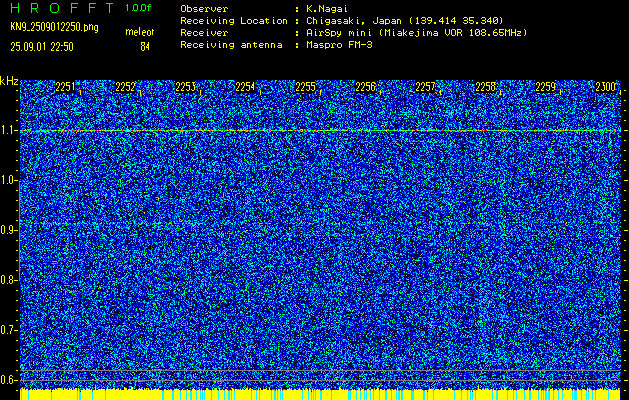Image resolution: width=629 pixels, height=400 pixels.
Task: Click the 0.7 frequency axis label
Action: (x=8, y=330)
